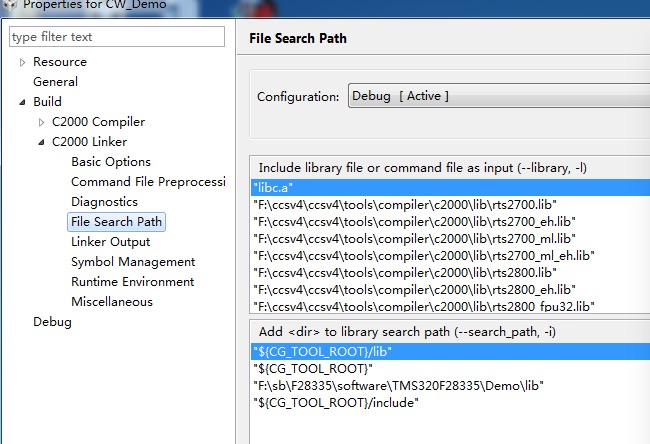Select the "${CG_TOOL_ROOT}/include" search path
The height and width of the screenshot is (444, 650).
point(336,402)
